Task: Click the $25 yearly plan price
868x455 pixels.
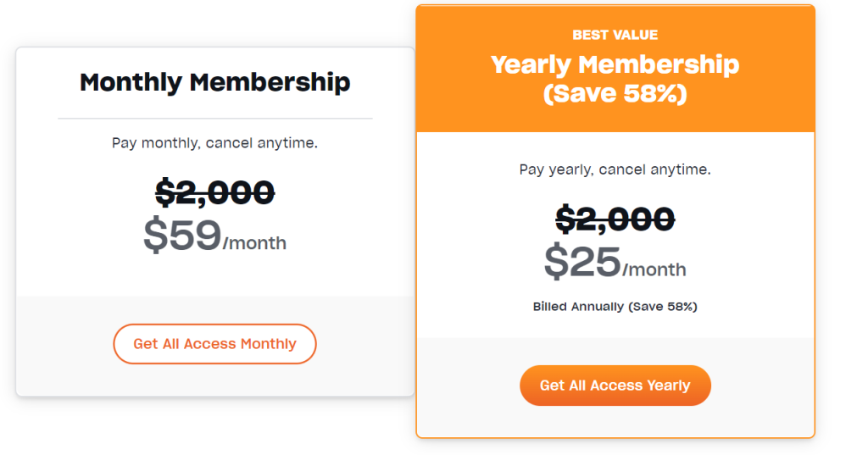Action: 582,261
